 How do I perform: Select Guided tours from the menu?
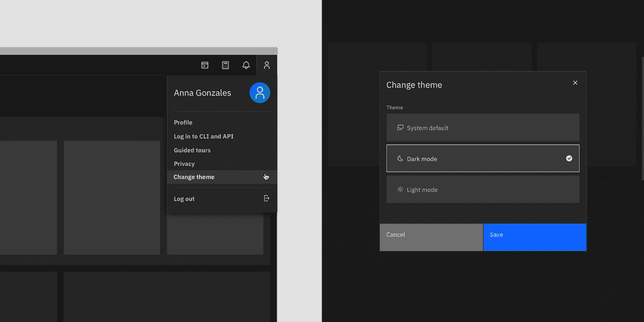192,150
